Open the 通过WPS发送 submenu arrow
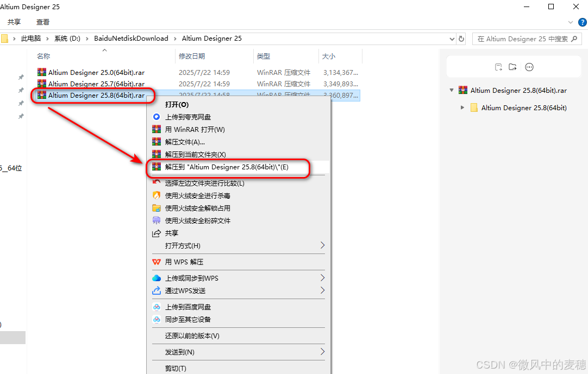Image resolution: width=588 pixels, height=374 pixels. 322,290
